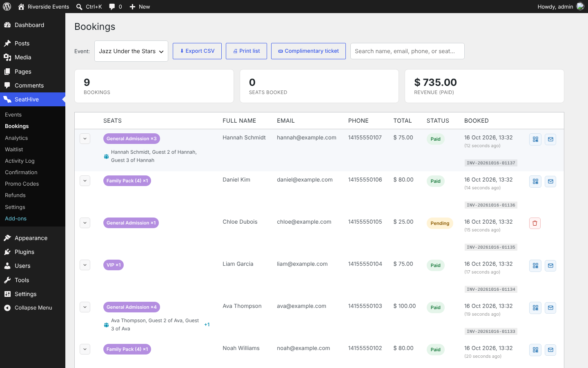The height and width of the screenshot is (368, 588).
Task: Open Refunds in SeatHive menu
Action: coord(15,195)
